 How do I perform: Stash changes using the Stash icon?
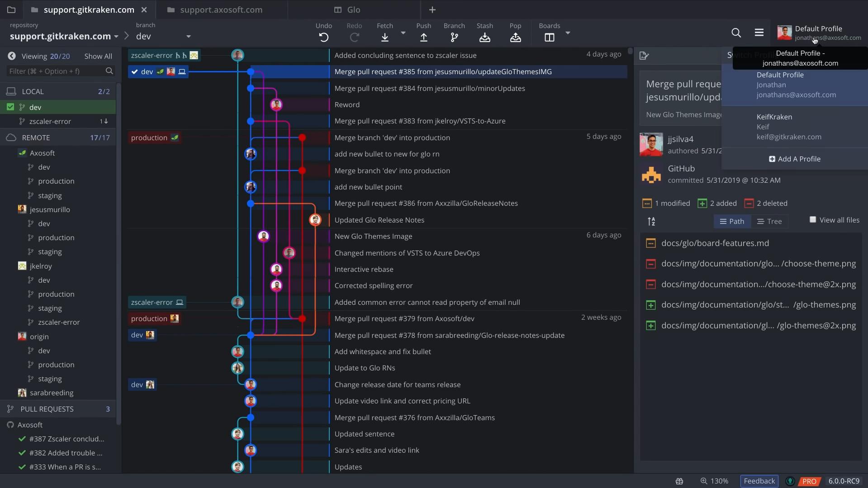point(485,38)
